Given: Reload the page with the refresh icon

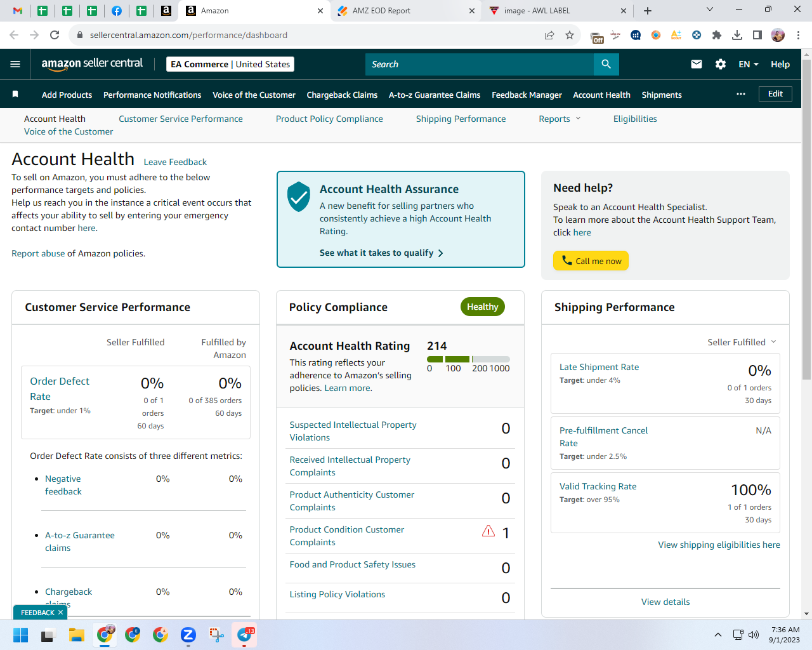Looking at the screenshot, I should coord(55,35).
